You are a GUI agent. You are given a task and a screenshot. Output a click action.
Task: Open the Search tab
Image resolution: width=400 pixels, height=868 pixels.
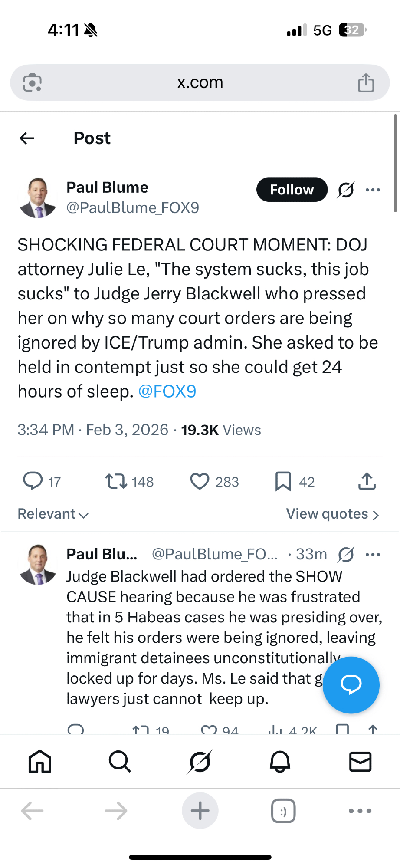click(x=120, y=762)
